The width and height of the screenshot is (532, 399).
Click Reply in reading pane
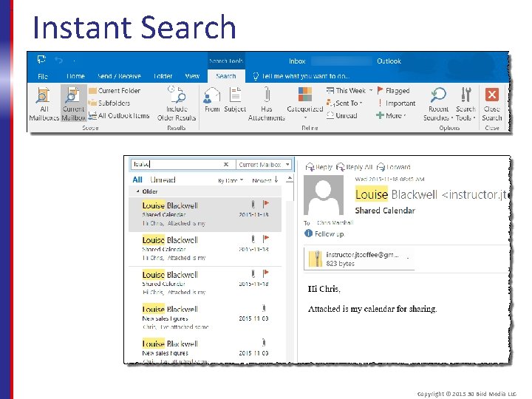pyautogui.click(x=318, y=167)
